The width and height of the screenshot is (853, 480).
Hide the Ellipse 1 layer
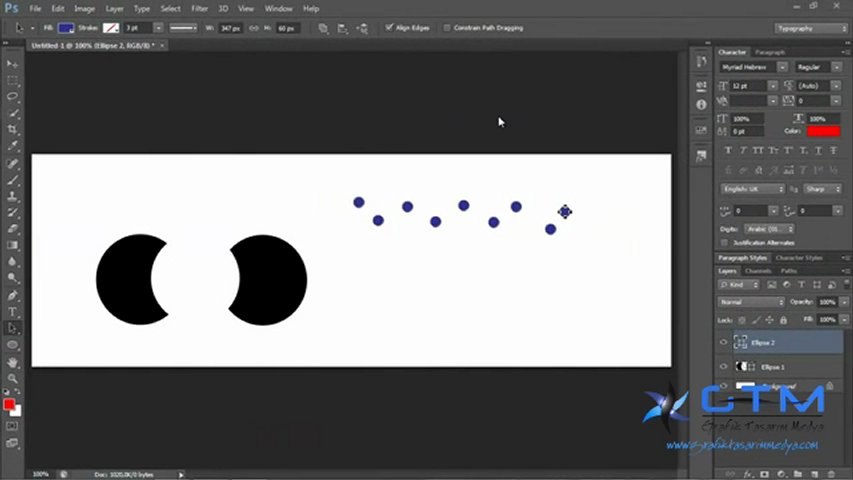pos(724,367)
